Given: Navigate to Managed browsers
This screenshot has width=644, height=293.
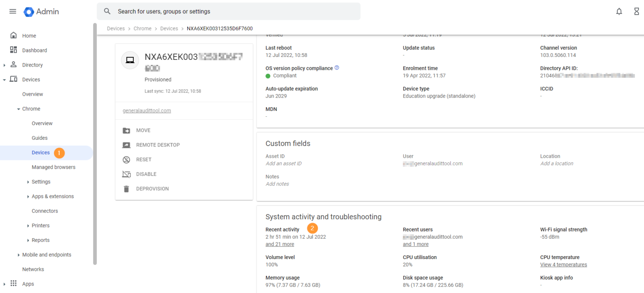Looking at the screenshot, I should point(53,167).
